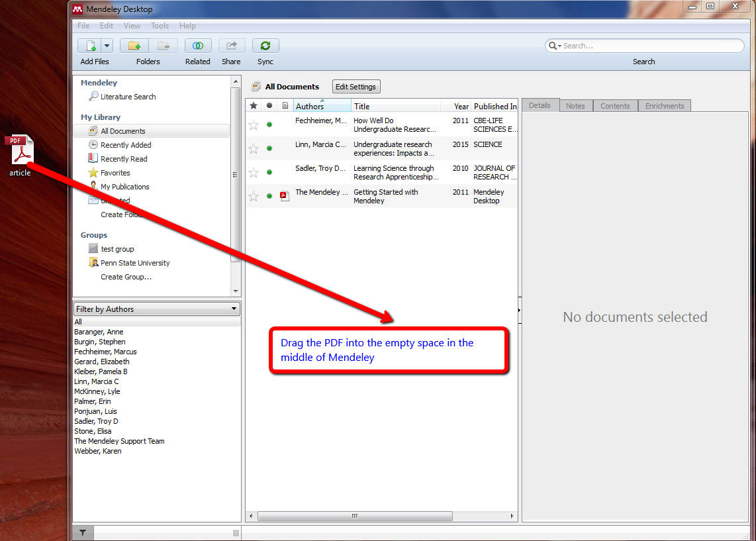Viewport: 756px width, 541px height.
Task: Filter by author Webber, Karen
Action: click(98, 451)
